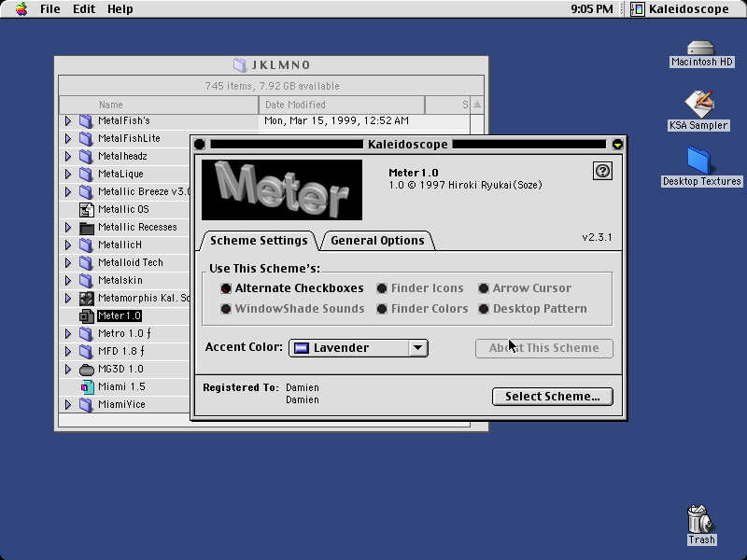Toggle the Desktop Pattern checkbox
This screenshot has width=747, height=560.
tap(484, 309)
